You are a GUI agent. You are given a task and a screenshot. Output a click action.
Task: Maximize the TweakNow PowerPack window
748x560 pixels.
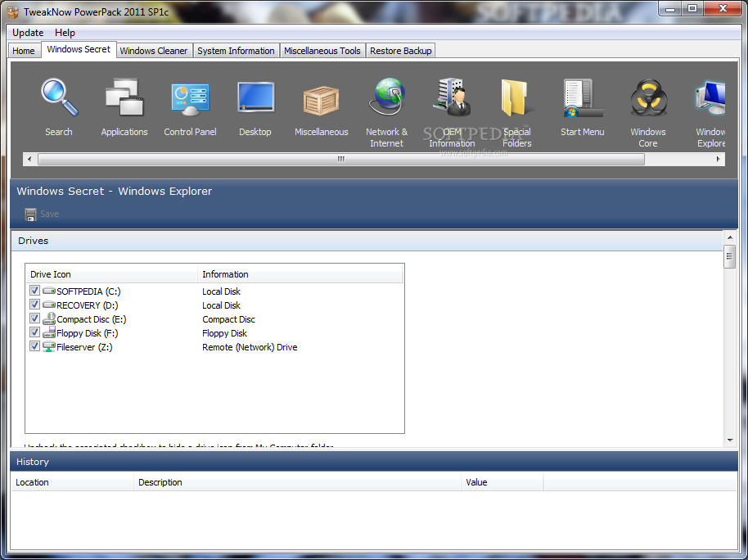click(x=692, y=8)
